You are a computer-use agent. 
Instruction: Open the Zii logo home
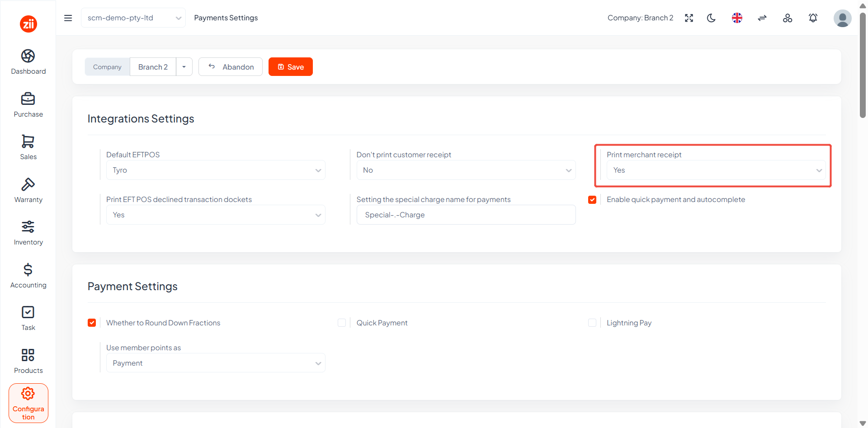tap(28, 24)
